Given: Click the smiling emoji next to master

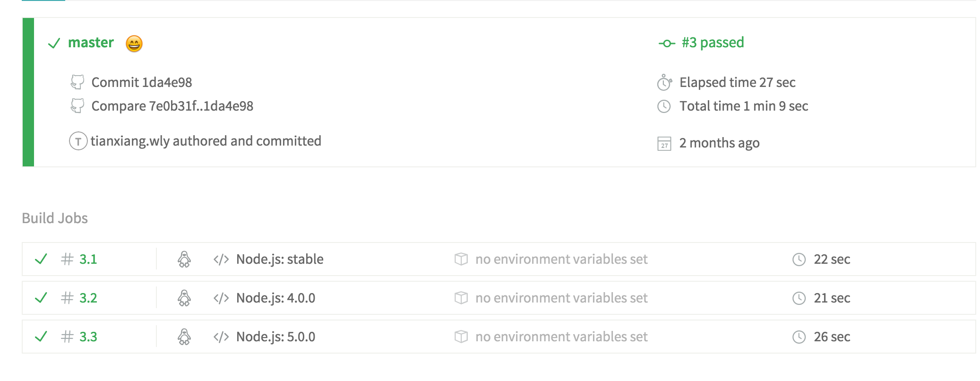Looking at the screenshot, I should pos(134,43).
